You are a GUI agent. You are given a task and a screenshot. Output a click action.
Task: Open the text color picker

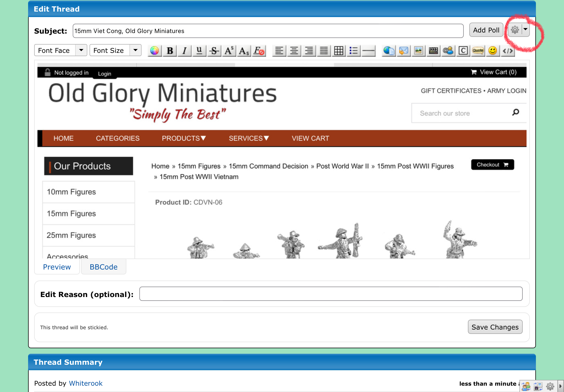coord(154,51)
